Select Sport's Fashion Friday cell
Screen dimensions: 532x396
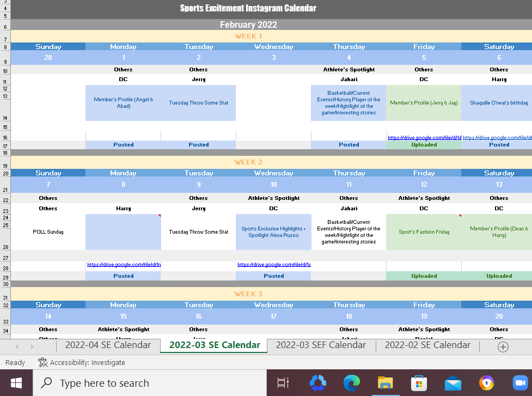point(424,231)
